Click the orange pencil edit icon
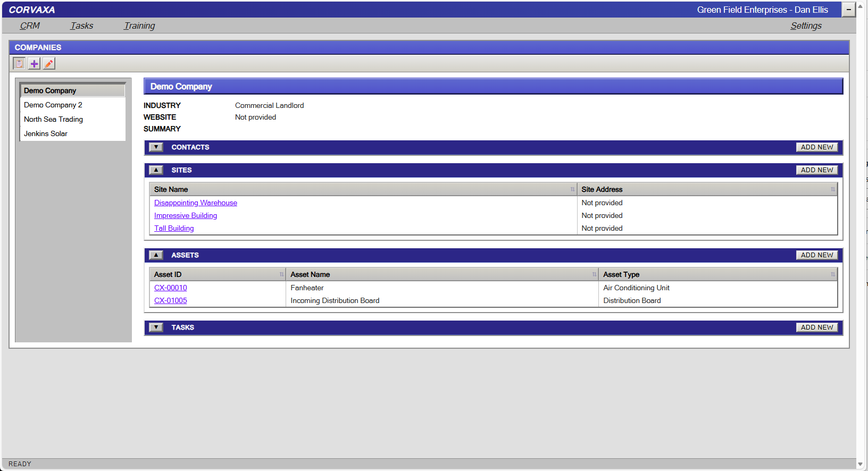Screen dimensions: 868x471 pos(49,64)
